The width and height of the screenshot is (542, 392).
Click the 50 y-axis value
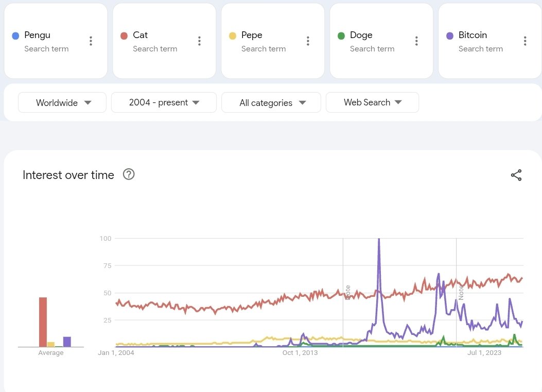point(107,293)
